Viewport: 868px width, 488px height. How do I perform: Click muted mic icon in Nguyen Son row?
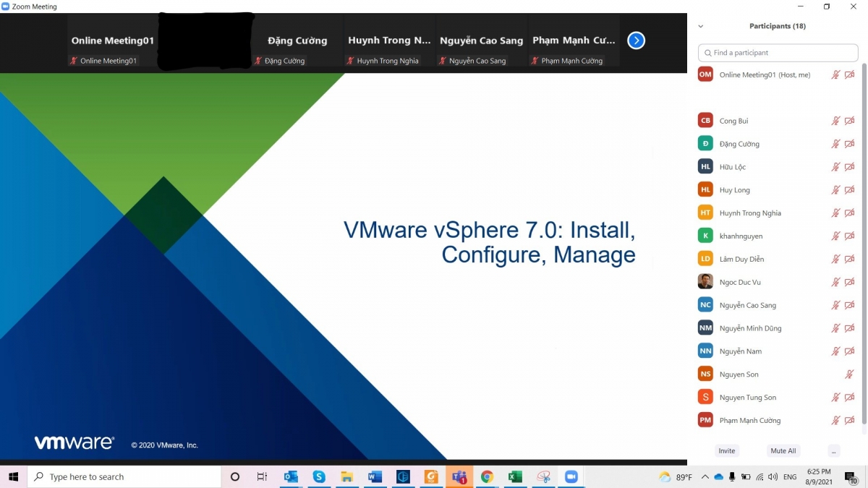pos(850,374)
